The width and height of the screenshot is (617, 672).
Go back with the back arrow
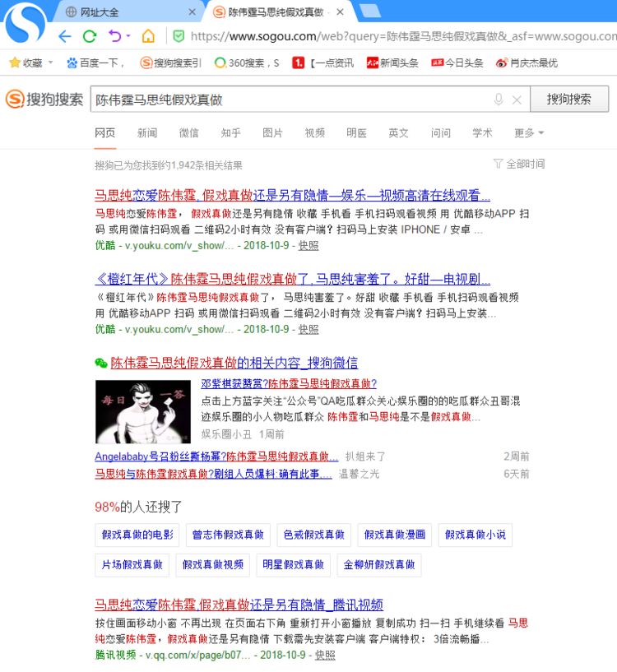[65, 36]
